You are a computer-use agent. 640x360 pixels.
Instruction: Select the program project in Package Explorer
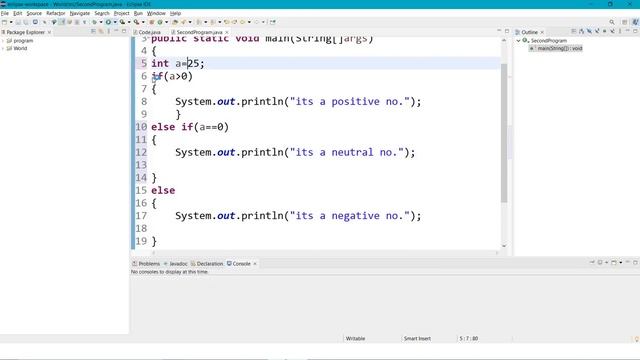pyautogui.click(x=23, y=41)
